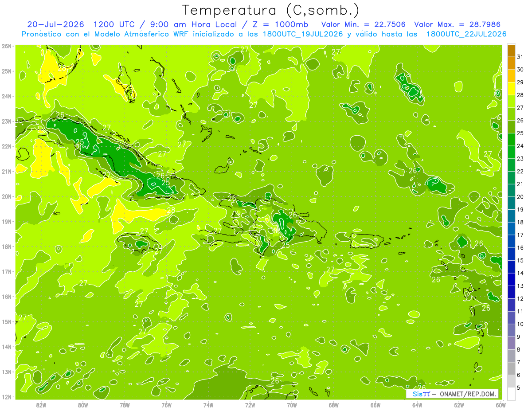Click the "82W" longitude axis label

click(x=41, y=405)
